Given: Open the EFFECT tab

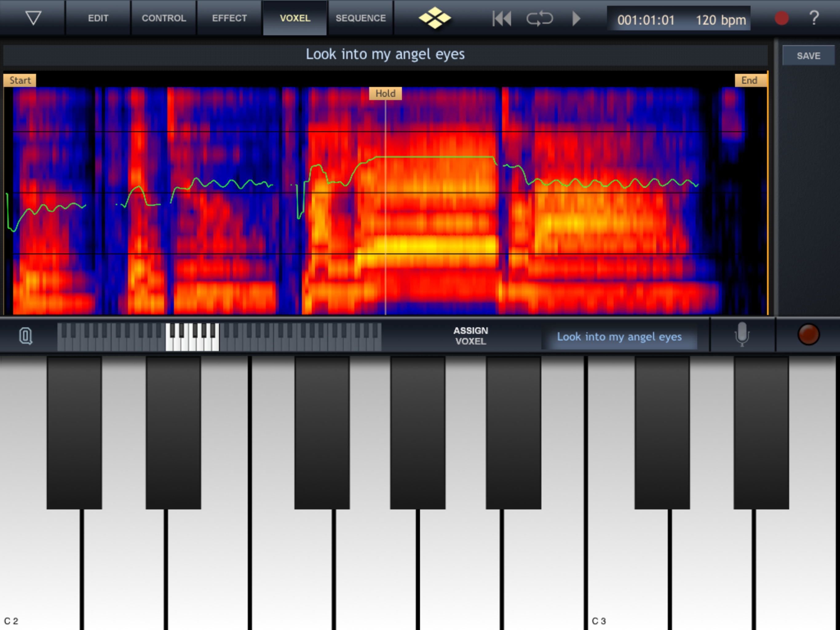Looking at the screenshot, I should pyautogui.click(x=229, y=18).
